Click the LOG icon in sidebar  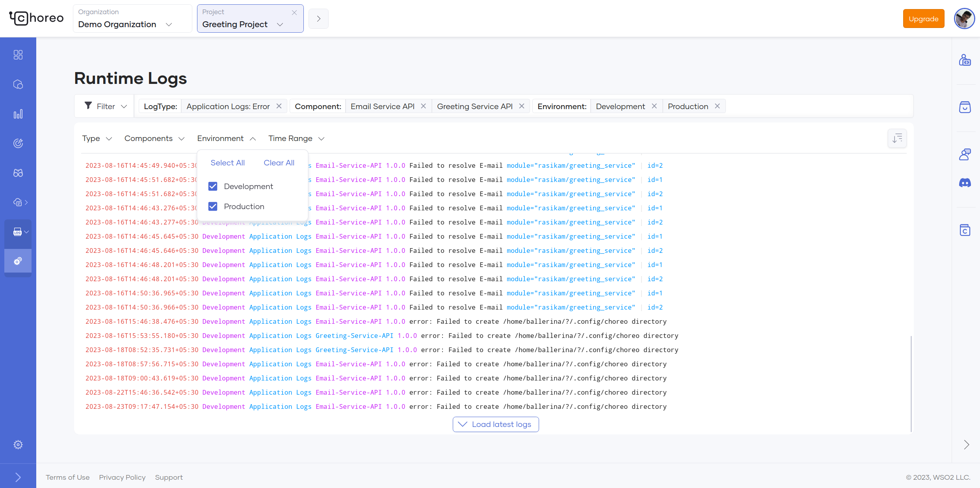18,232
